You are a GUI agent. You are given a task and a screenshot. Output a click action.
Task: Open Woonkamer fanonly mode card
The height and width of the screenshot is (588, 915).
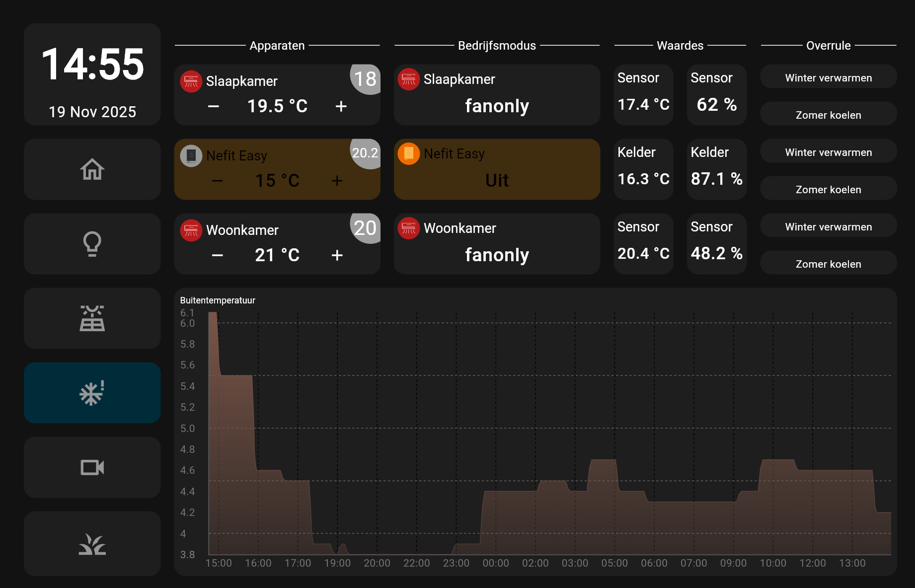[x=497, y=244]
